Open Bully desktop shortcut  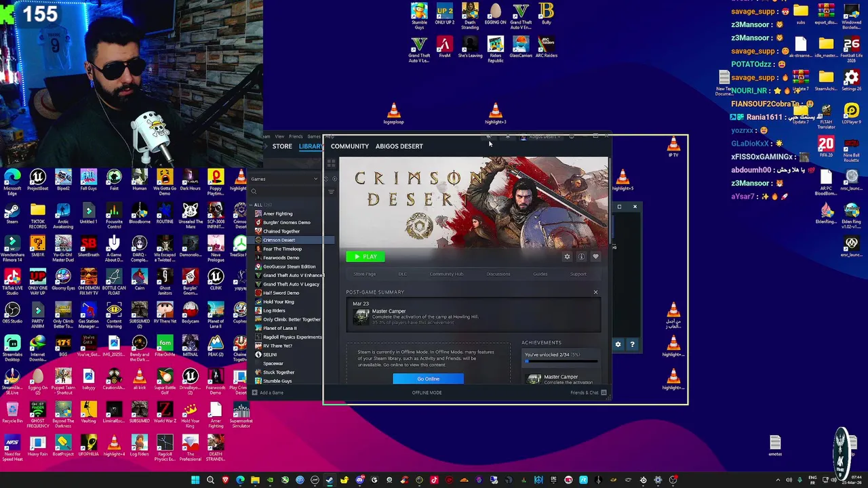[x=546, y=15]
